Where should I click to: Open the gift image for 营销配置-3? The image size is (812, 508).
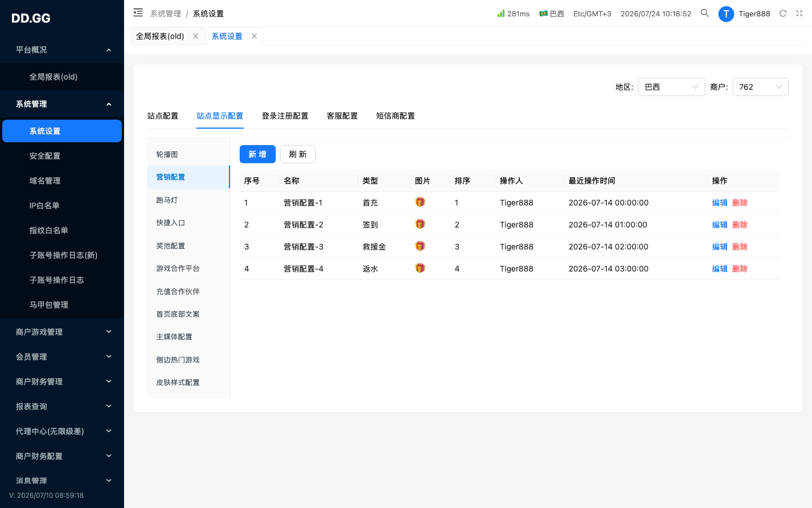tap(420, 246)
